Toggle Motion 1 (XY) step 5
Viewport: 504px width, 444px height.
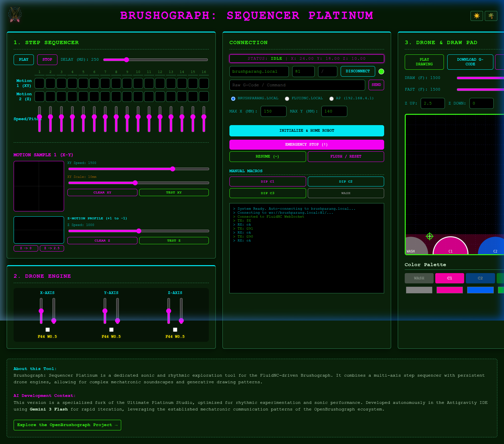click(83, 83)
